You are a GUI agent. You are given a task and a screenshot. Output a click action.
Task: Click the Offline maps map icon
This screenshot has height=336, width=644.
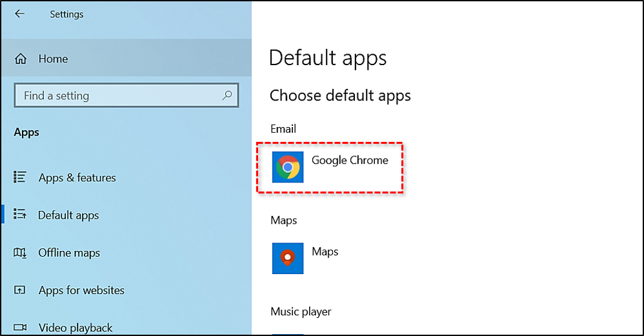[20, 253]
